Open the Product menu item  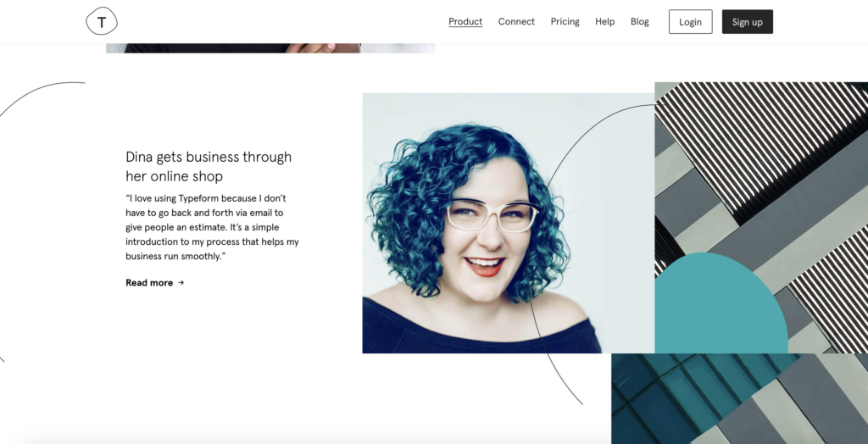[465, 21]
